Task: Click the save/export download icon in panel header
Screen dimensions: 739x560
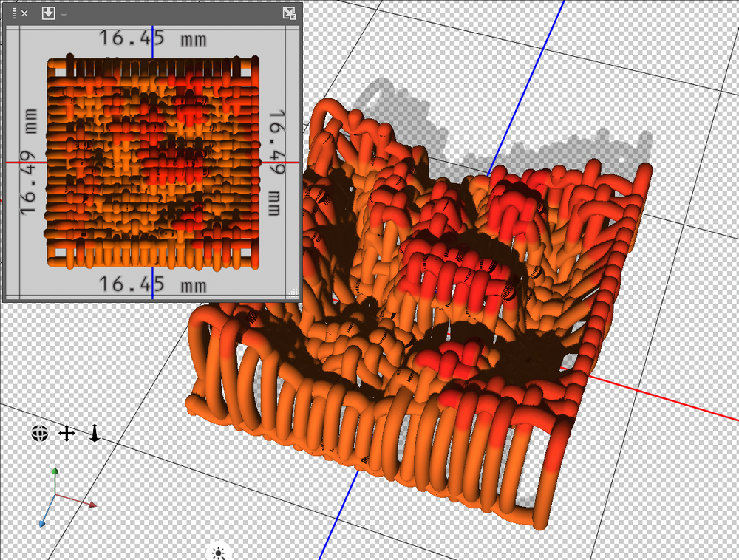Action: (x=48, y=13)
